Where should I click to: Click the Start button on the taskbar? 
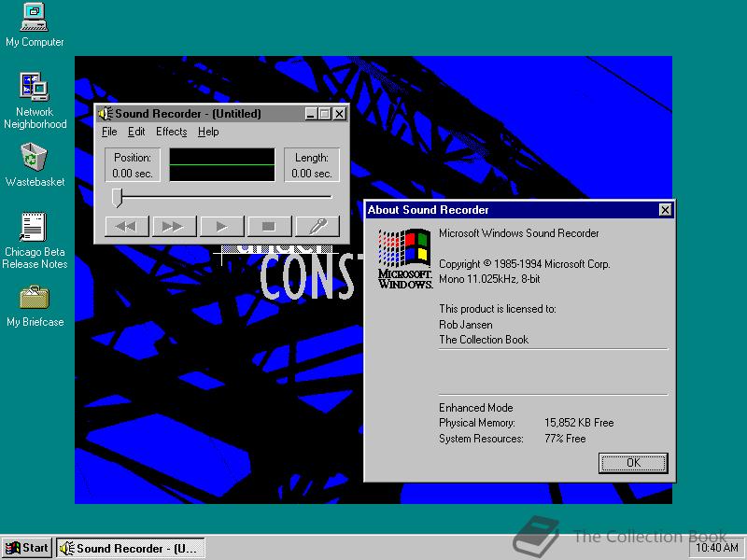tap(27, 548)
